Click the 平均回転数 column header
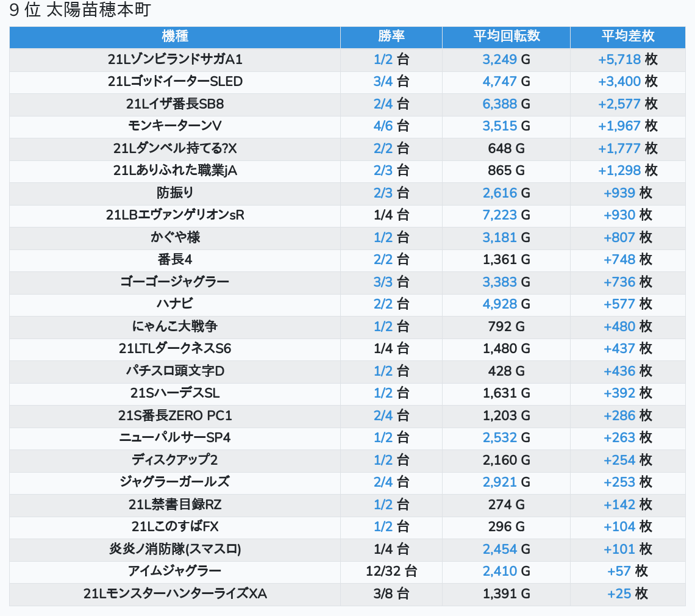The image size is (695, 616). click(x=506, y=36)
